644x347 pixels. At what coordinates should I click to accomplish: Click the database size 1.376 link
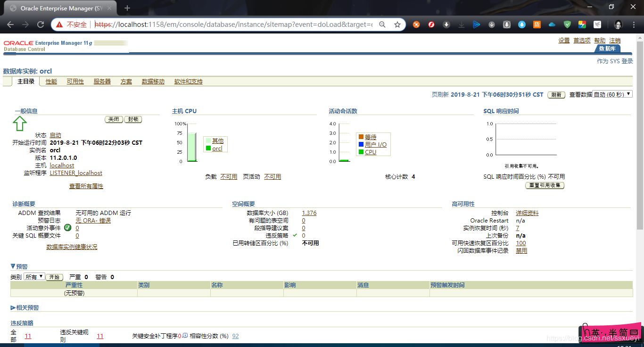point(309,213)
